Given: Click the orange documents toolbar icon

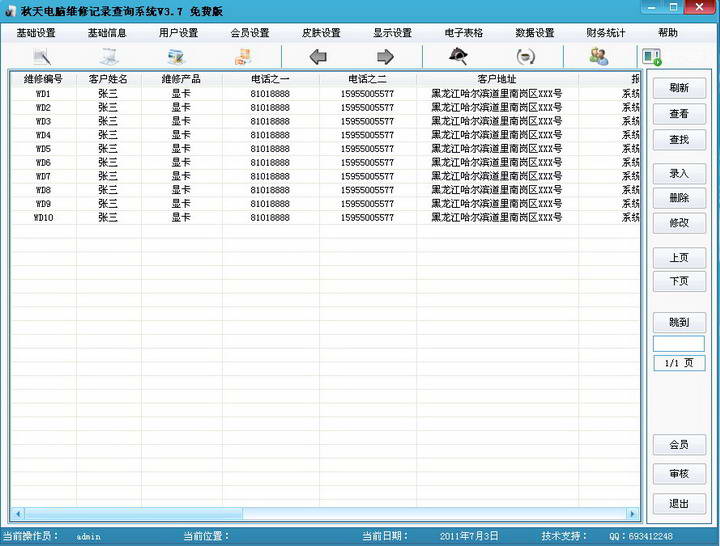Looking at the screenshot, I should coord(243,57).
